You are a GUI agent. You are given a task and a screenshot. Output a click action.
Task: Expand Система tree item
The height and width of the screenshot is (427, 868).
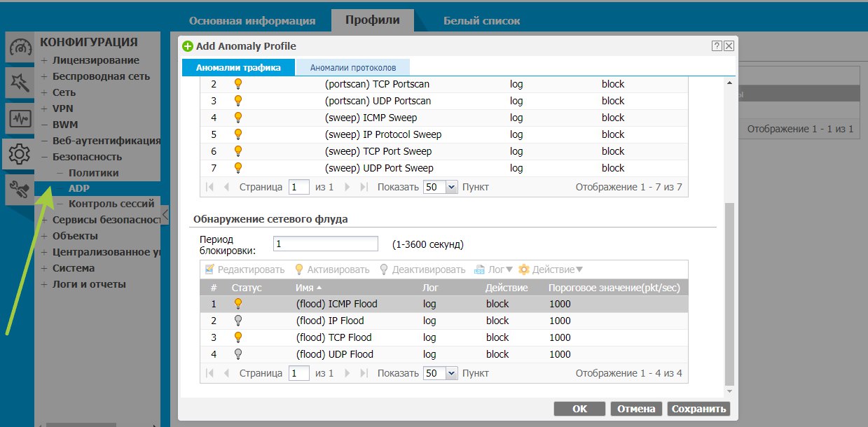(x=44, y=268)
